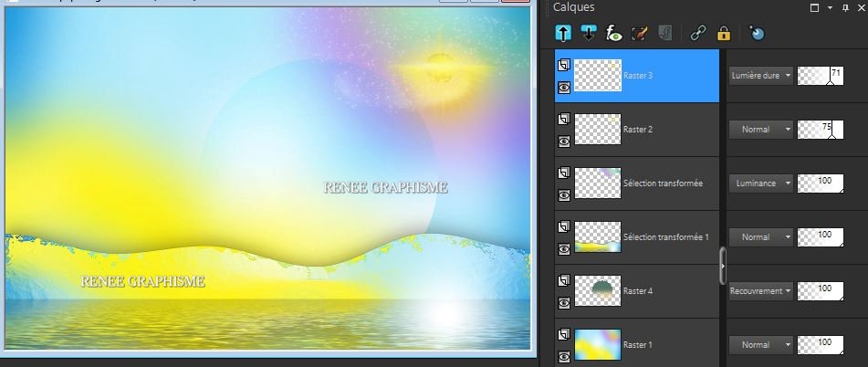Image resolution: width=868 pixels, height=367 pixels.
Task: Select the Raster 4 layer thumbnail
Action: [x=598, y=290]
